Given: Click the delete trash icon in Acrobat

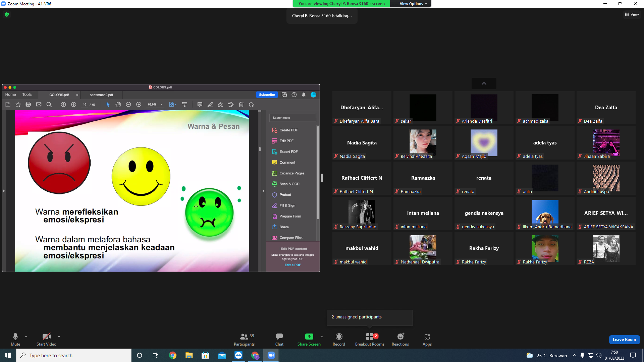Looking at the screenshot, I should (x=241, y=105).
